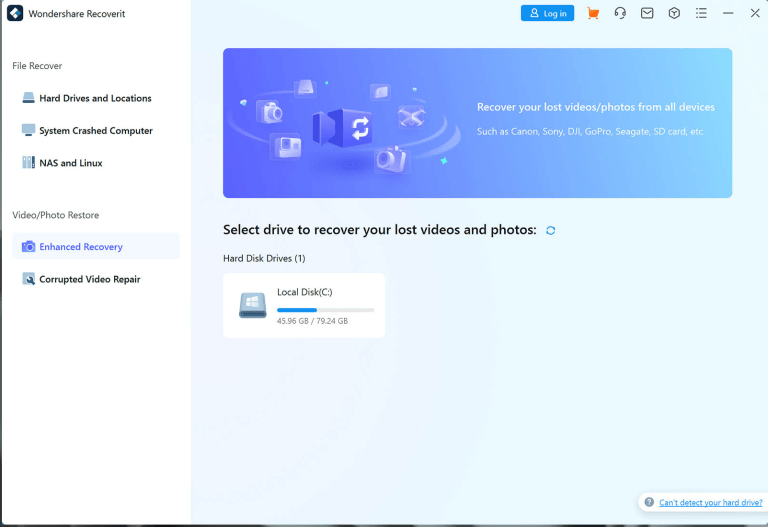Click the Windows drive icon on Local Disk
Viewport: 768px width, 527px height.
(252, 305)
